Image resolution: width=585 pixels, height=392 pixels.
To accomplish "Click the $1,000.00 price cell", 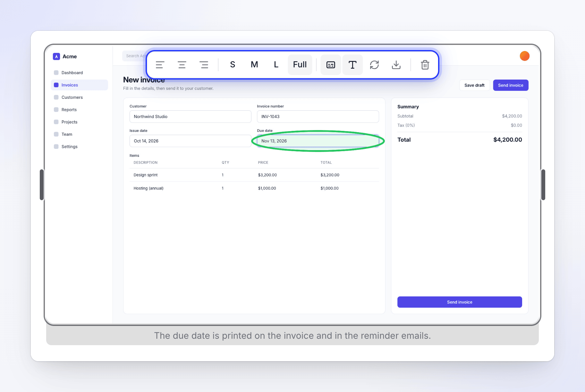I will pos(267,188).
